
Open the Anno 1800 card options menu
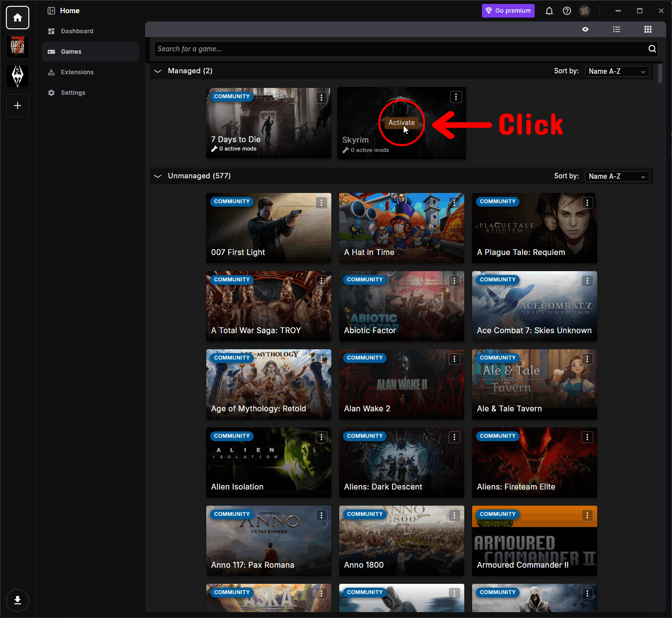pos(455,515)
